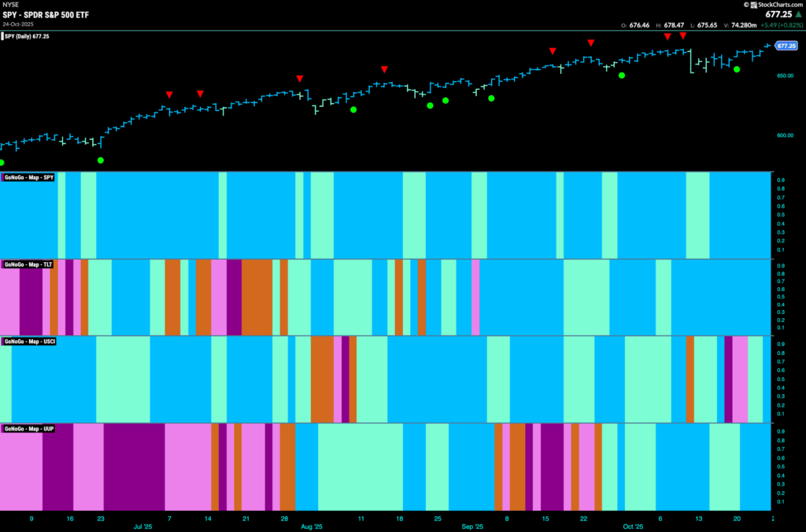Click the SPY (Daily) 677.25 legend label
Viewport: 806px width, 532px height.
(x=26, y=36)
